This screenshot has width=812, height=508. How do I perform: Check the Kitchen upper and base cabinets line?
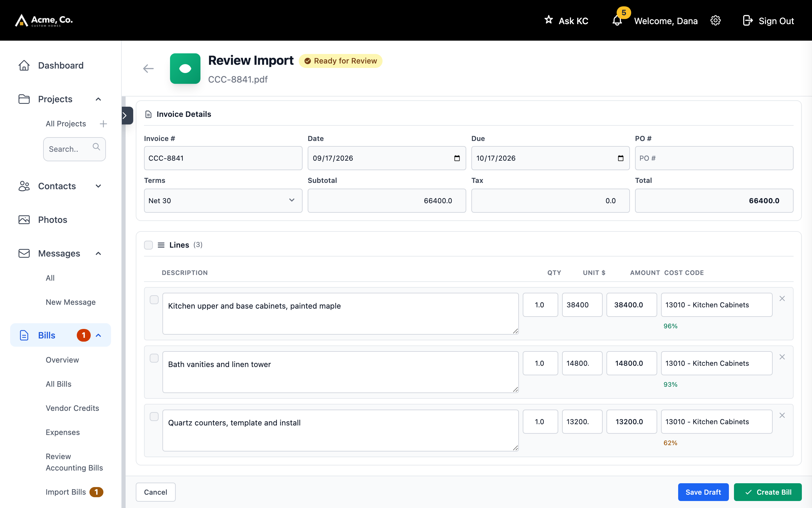154,300
